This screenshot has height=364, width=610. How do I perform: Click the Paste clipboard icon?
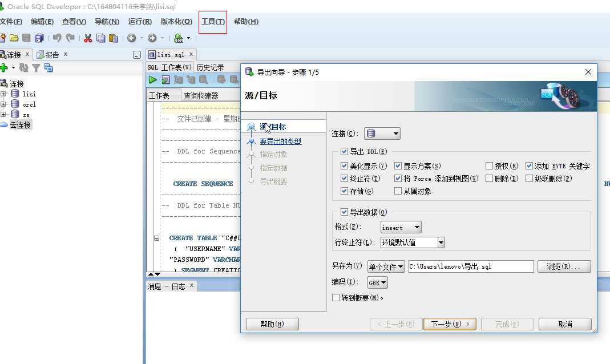click(x=113, y=38)
